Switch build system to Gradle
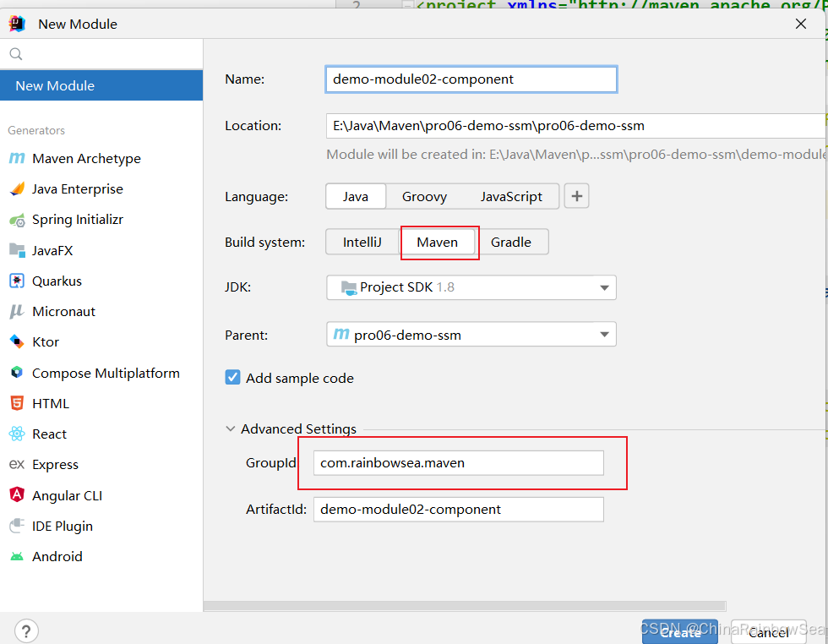Screen dimensions: 828x644 coord(511,242)
